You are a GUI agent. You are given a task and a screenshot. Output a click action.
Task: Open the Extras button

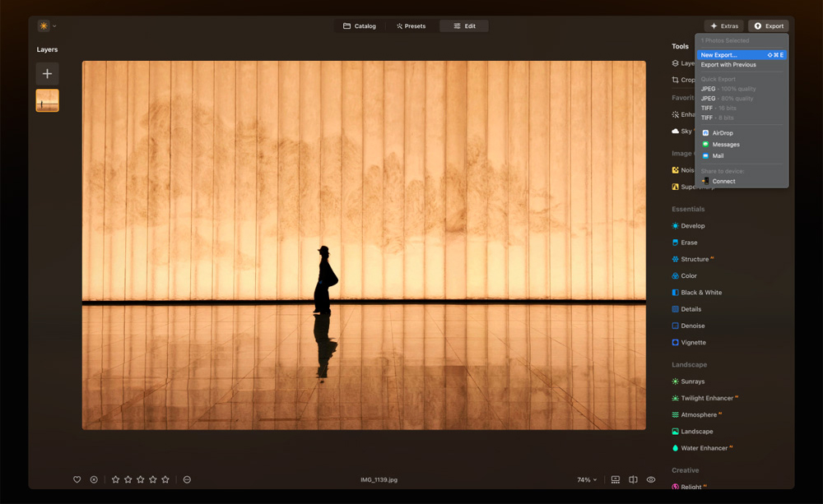coord(723,26)
